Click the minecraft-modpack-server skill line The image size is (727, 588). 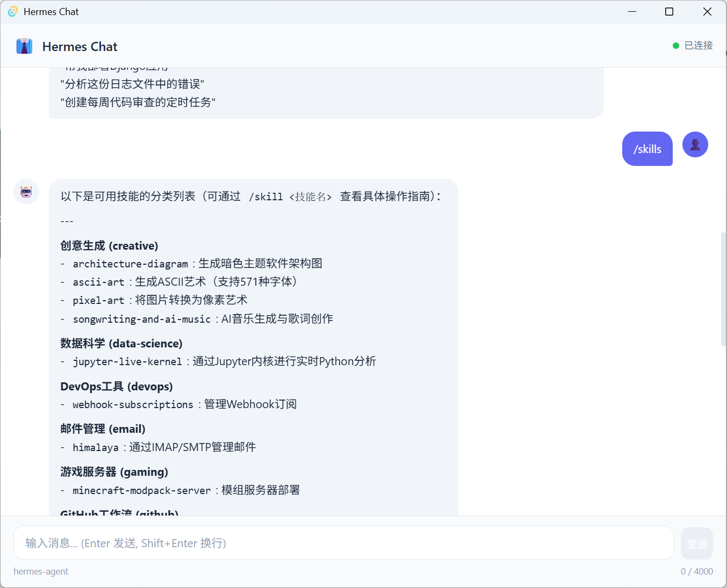180,490
